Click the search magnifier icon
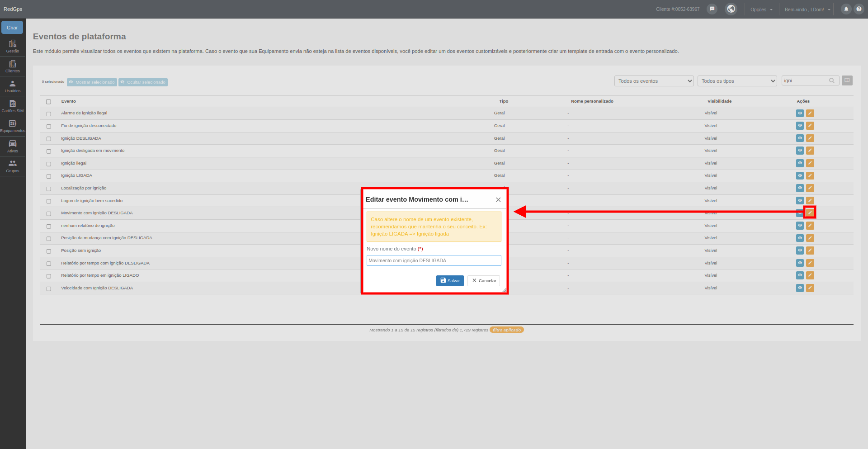868x449 pixels. (832, 80)
